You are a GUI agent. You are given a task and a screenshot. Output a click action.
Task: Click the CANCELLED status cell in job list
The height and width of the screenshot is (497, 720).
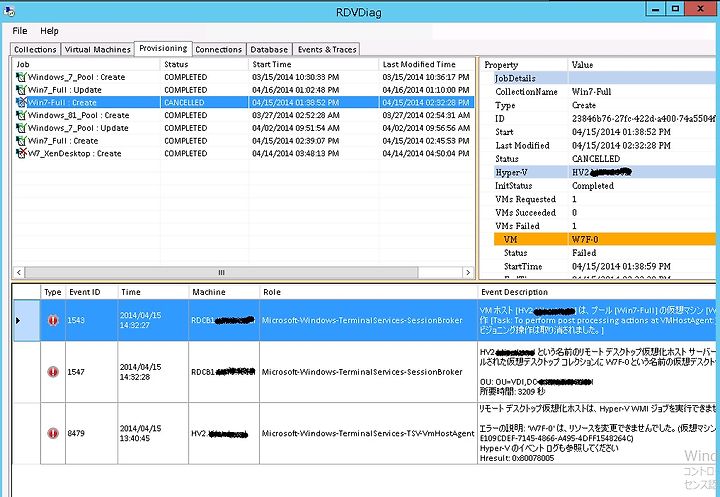204,102
